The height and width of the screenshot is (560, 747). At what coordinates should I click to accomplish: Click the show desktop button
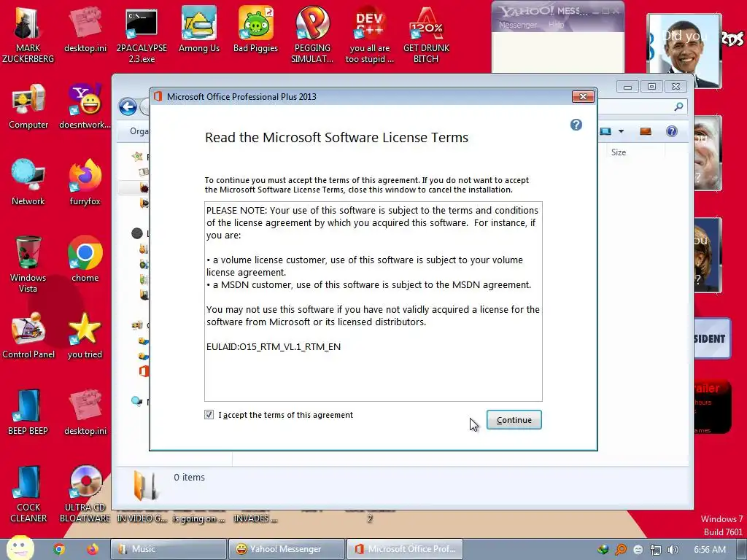pos(742,550)
